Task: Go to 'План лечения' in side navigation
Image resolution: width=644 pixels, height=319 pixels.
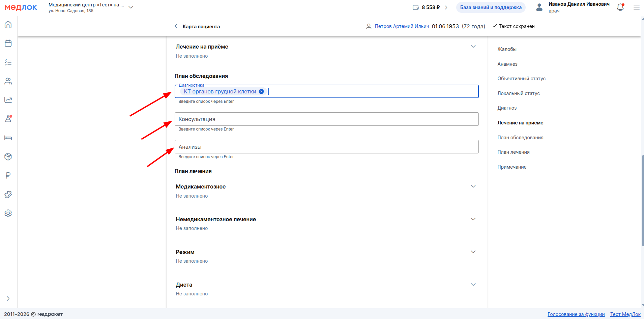Action: point(513,152)
